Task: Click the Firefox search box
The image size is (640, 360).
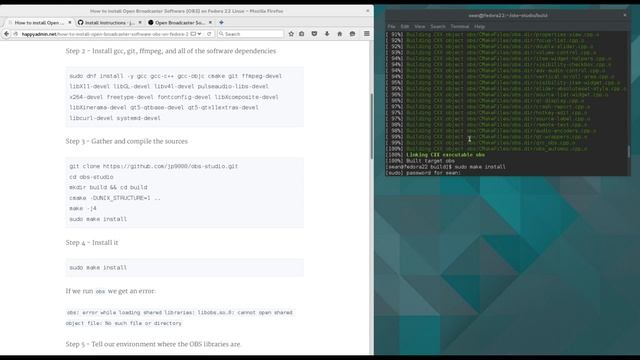Action: pos(251,34)
